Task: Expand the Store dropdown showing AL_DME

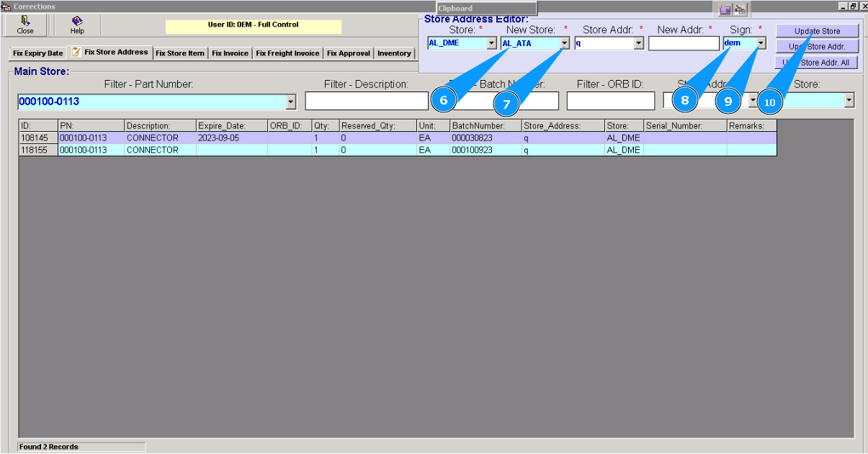Action: [492, 43]
